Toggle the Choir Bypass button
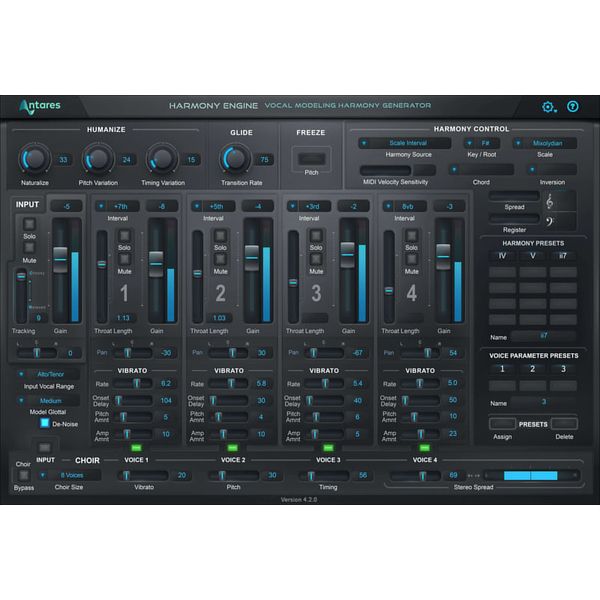The image size is (600, 600). [23, 475]
